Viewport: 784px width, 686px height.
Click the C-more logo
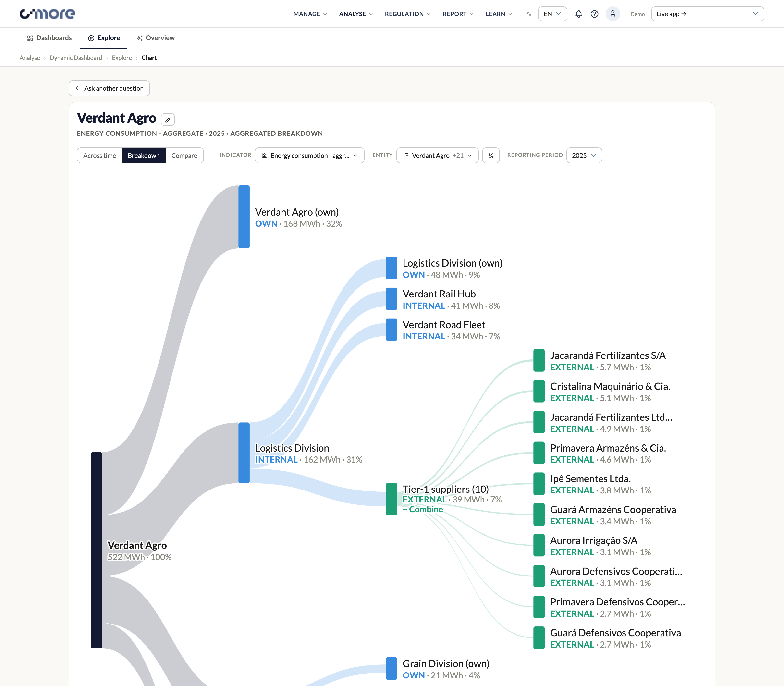click(48, 14)
